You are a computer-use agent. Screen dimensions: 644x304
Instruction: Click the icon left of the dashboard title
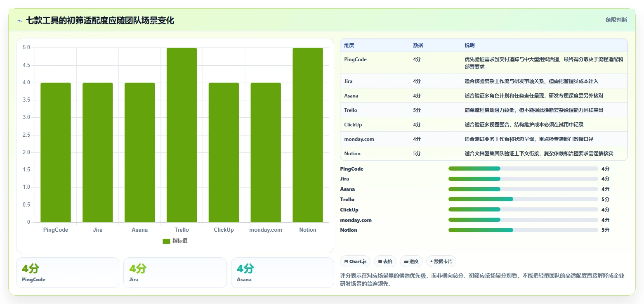click(19, 21)
